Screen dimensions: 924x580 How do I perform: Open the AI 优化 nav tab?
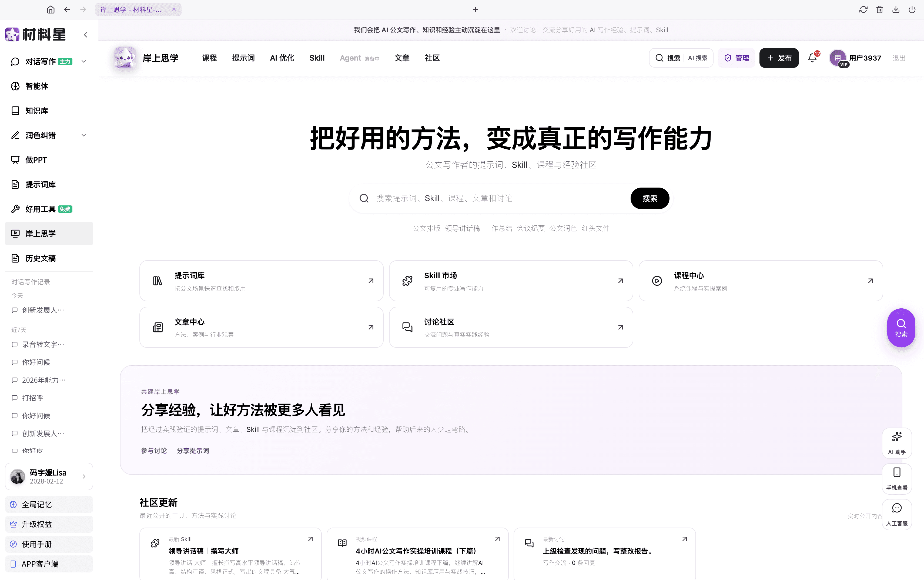(282, 58)
